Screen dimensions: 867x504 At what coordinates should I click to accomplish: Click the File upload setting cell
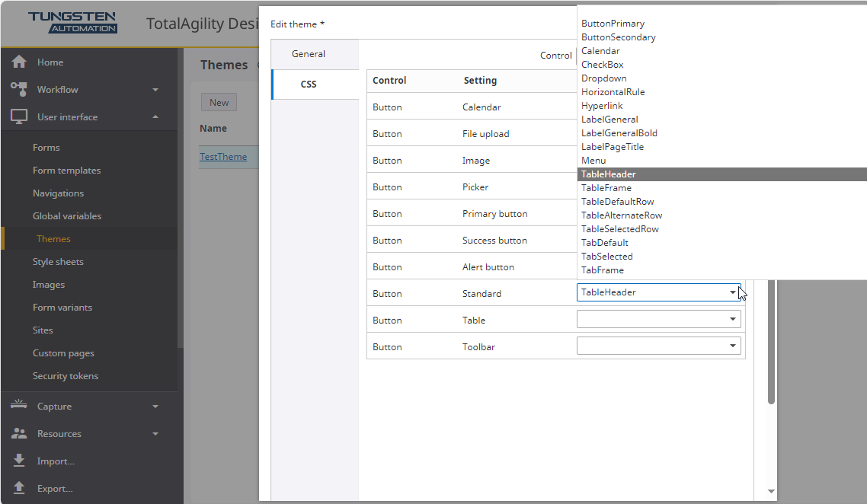click(485, 134)
